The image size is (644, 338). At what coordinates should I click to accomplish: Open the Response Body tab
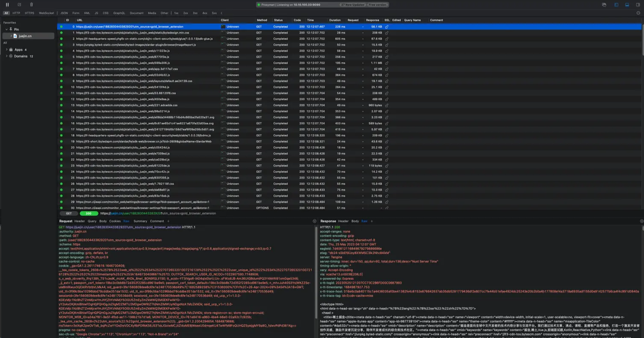(355, 221)
